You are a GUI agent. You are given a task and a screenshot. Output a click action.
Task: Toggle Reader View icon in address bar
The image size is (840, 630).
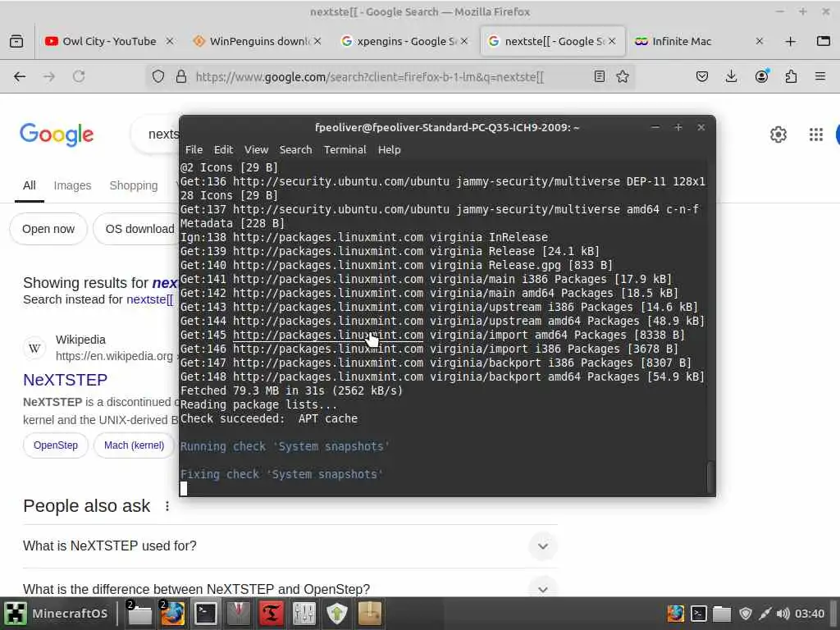tap(600, 76)
